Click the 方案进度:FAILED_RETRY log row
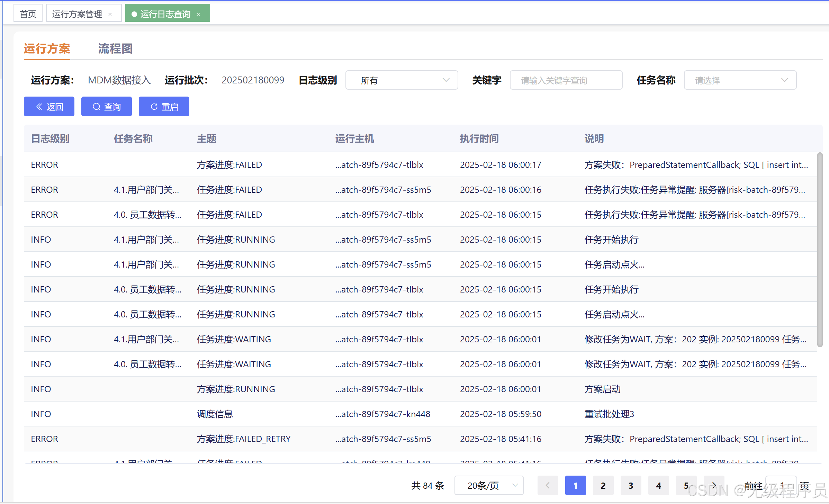The width and height of the screenshot is (829, 504). [x=244, y=439]
